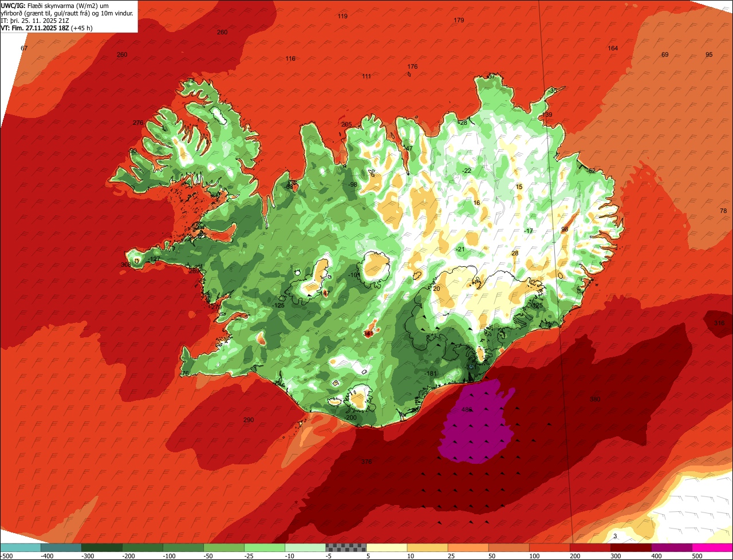Click the '-181' value on the southern glacier
Screen dimensions: 733x560
(x=431, y=373)
